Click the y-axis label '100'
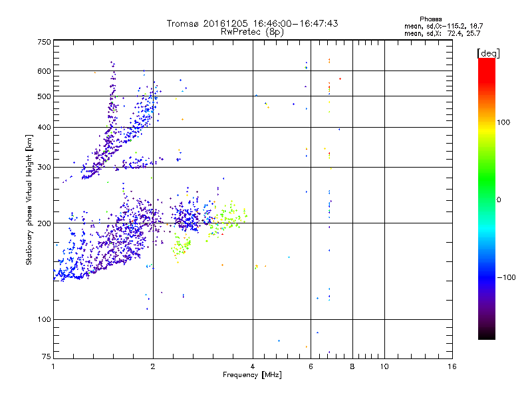The image size is (532, 399). (44, 319)
